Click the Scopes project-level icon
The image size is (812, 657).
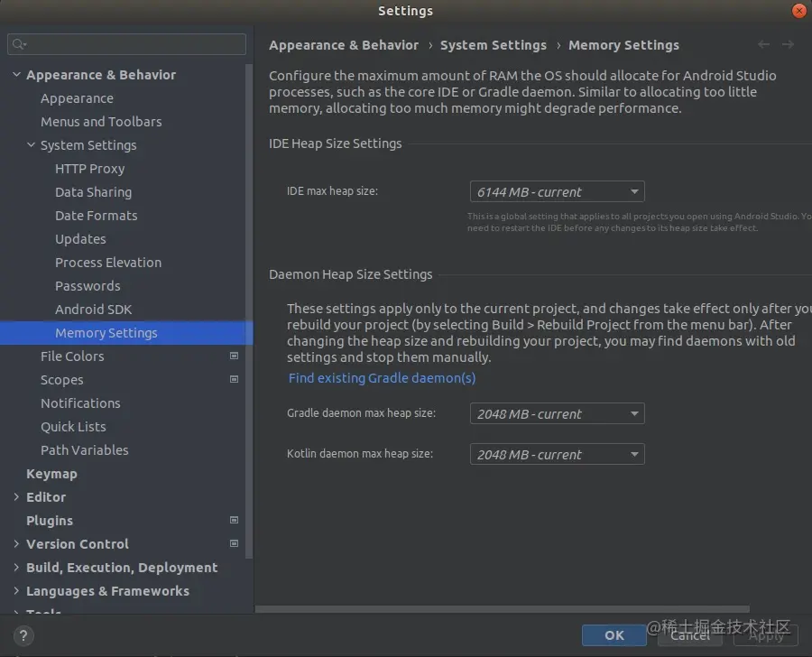coord(234,379)
